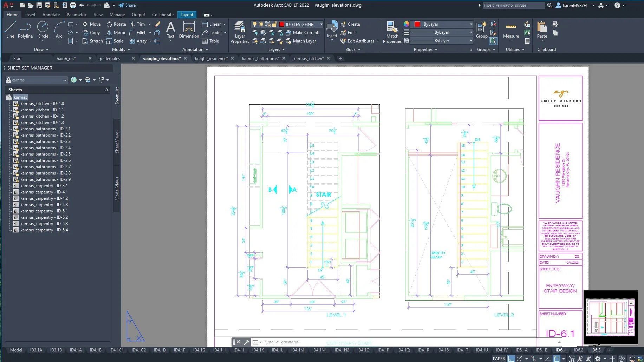
Task: Switch to the Annotate ribbon tab
Action: pos(51,14)
